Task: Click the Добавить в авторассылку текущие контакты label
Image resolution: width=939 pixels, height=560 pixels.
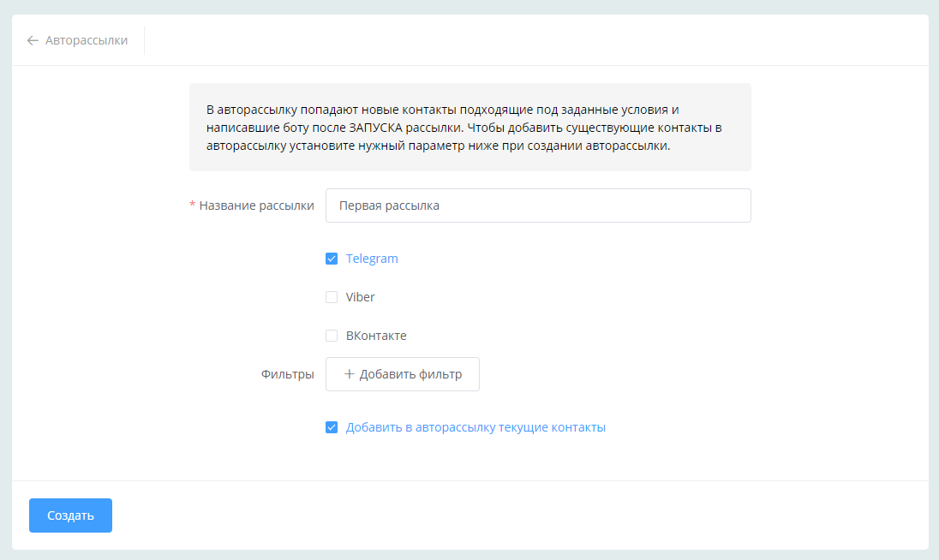Action: pyautogui.click(x=475, y=427)
